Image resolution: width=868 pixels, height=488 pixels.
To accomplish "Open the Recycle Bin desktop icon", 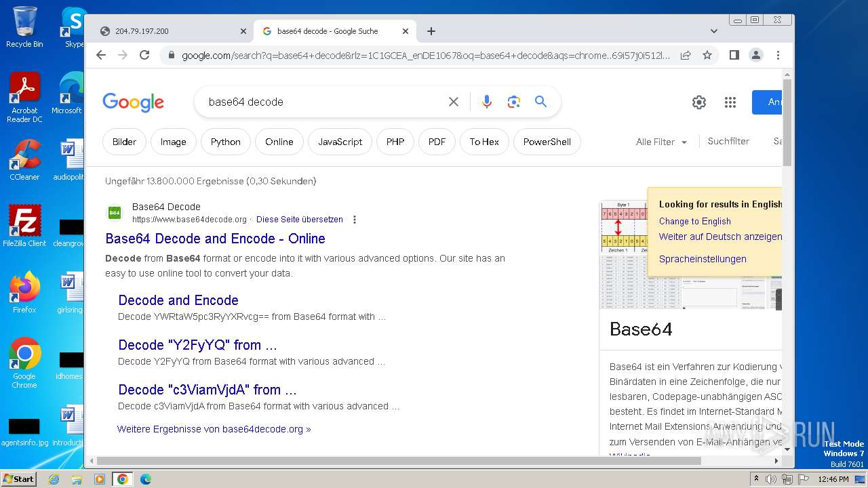I will click(24, 27).
